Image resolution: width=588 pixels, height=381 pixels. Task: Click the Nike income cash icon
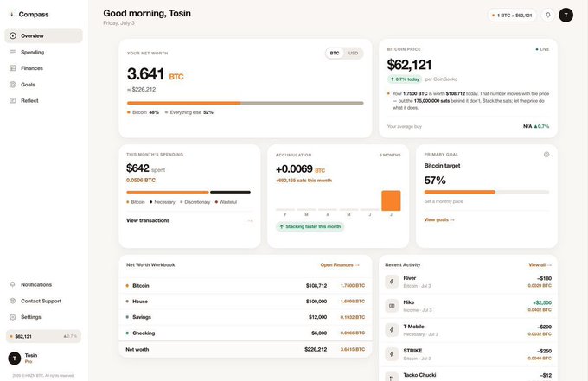pyautogui.click(x=392, y=306)
